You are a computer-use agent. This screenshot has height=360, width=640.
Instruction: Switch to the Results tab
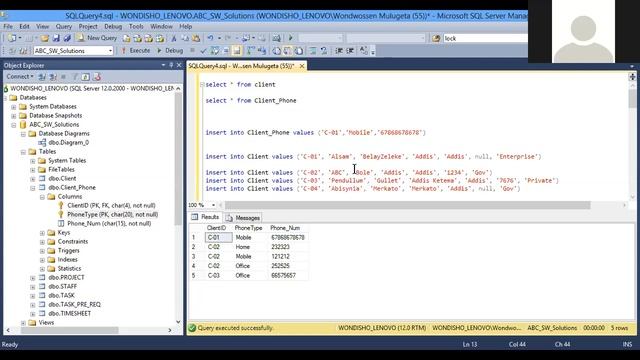[205, 217]
